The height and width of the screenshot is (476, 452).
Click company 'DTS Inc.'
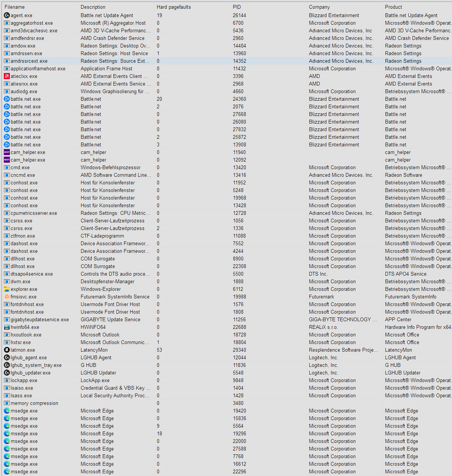318,274
